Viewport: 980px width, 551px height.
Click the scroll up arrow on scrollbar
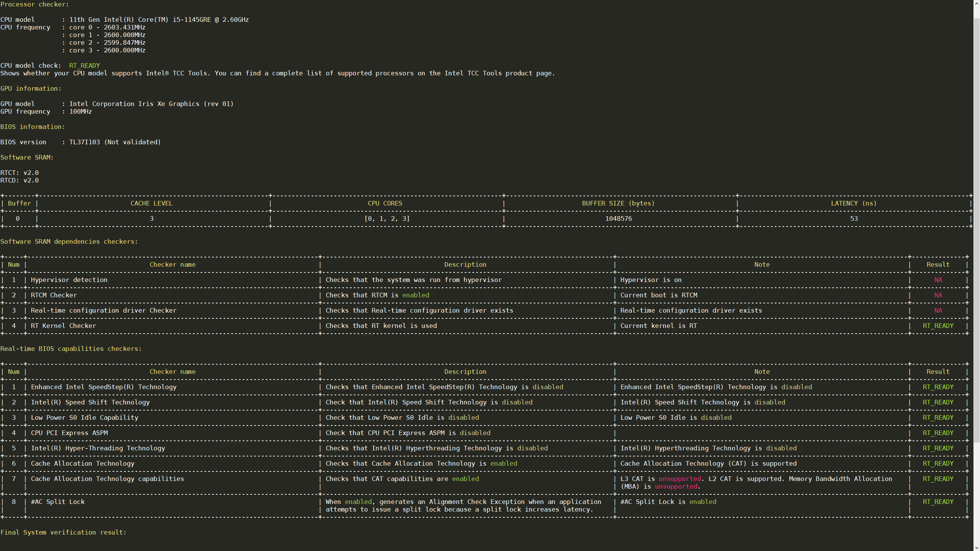[977, 3]
